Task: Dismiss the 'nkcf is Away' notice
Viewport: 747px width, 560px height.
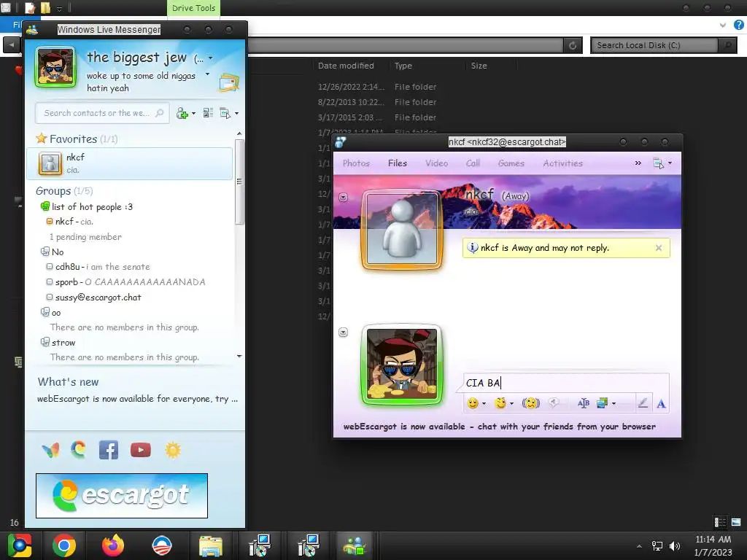Action: [659, 248]
